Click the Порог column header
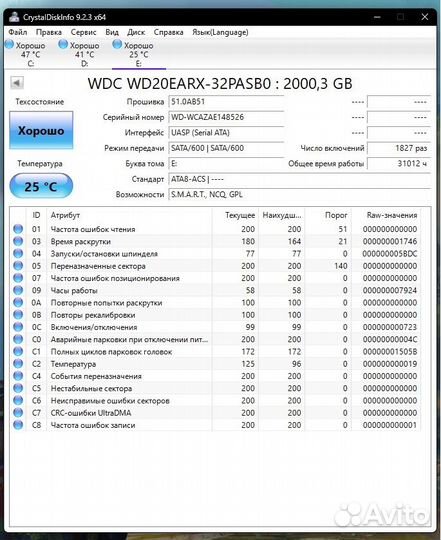Screen dimensions: 441x540 pos(328,215)
